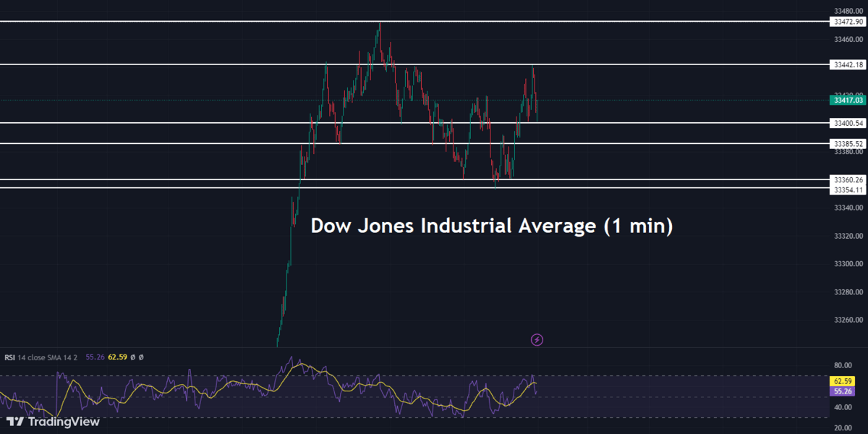Click the 33360.26 price line label
The width and height of the screenshot is (868, 434).
848,179
